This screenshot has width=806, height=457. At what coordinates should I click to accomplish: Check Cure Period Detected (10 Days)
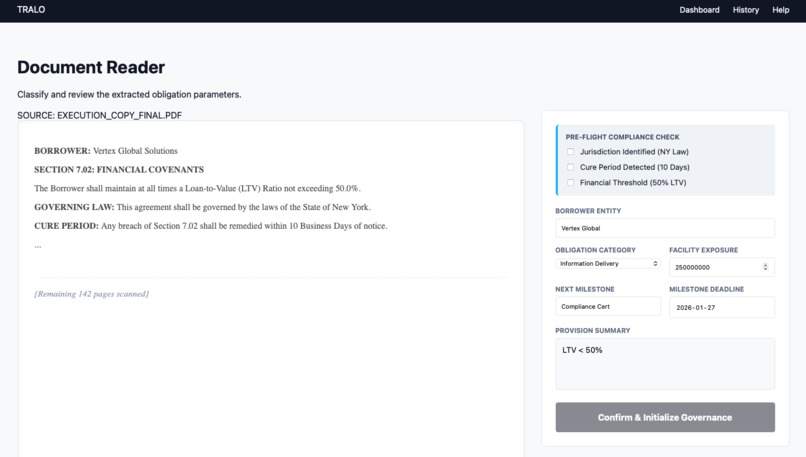tap(570, 167)
